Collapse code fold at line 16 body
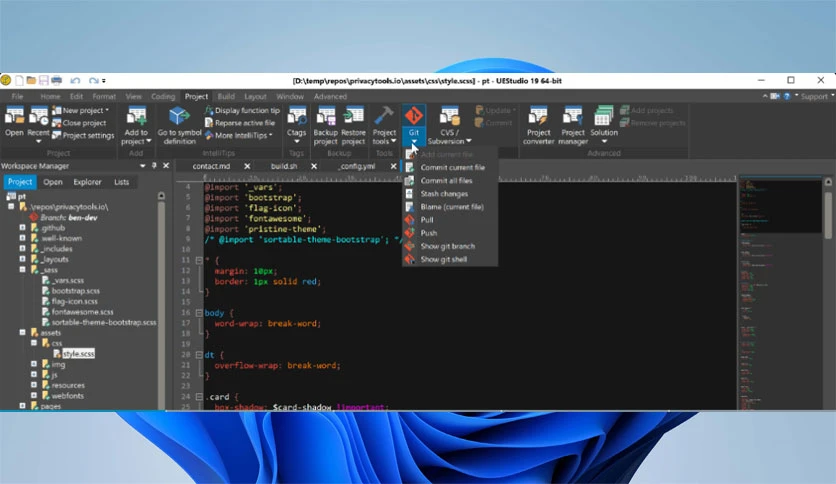Screen dimensions: 836x484 pos(199,313)
